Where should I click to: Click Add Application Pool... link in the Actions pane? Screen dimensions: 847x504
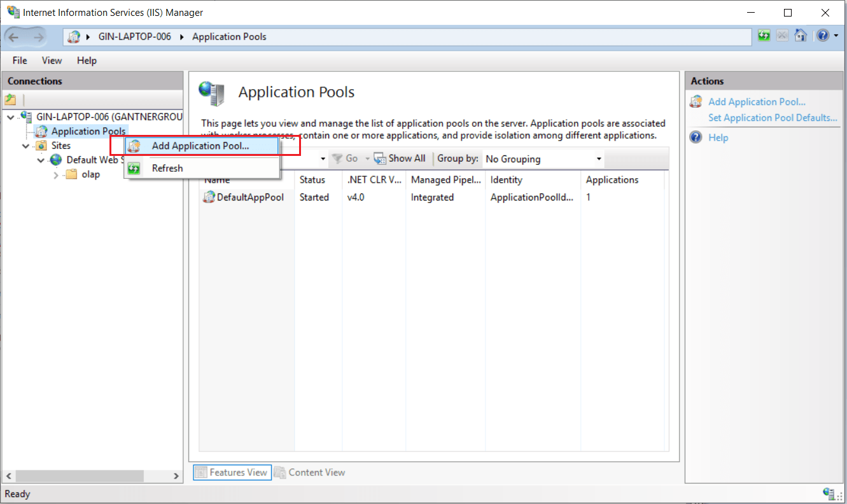click(757, 102)
